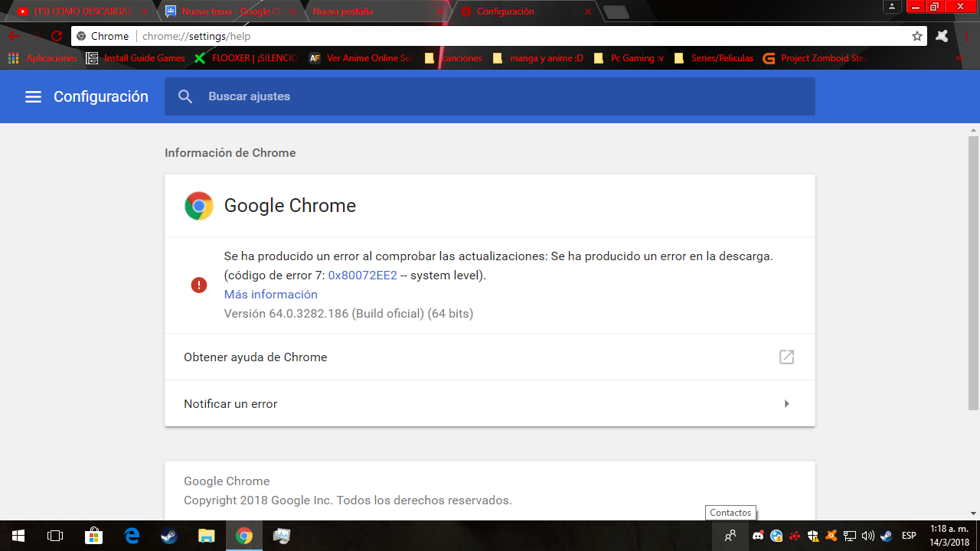This screenshot has height=551, width=980.
Task: Open the 0x80072EE2 error code link
Action: coord(363,275)
